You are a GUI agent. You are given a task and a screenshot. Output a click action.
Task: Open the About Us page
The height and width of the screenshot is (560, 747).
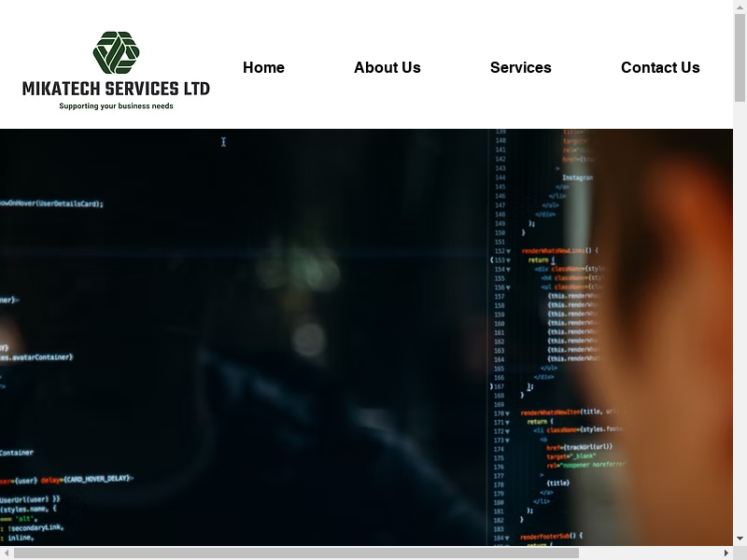(x=387, y=67)
